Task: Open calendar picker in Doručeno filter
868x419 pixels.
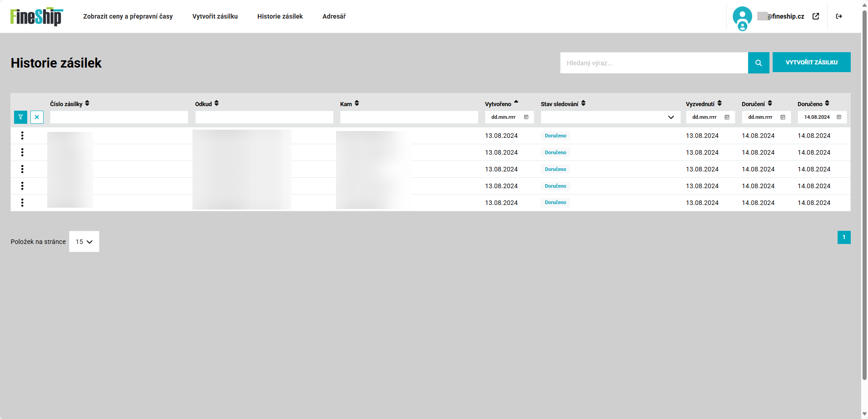Action: [839, 117]
